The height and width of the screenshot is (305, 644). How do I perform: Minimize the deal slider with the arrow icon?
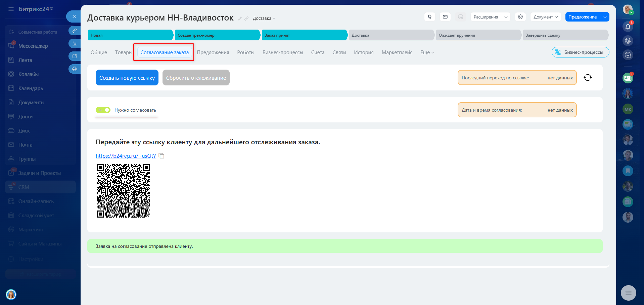pos(74,43)
